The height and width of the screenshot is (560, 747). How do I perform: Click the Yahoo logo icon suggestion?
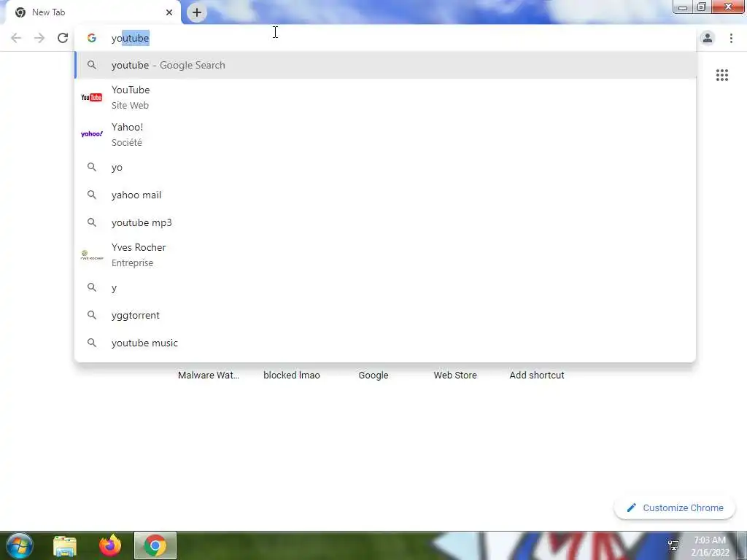91,134
